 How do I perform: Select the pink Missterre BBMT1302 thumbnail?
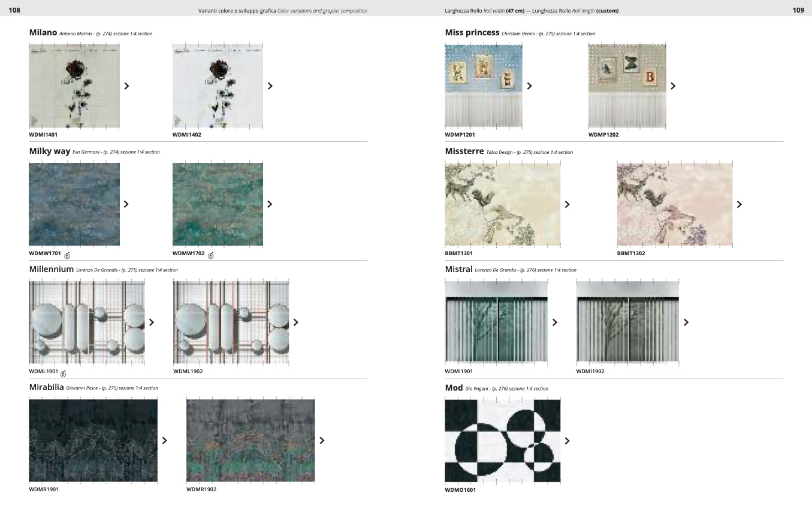[674, 204]
